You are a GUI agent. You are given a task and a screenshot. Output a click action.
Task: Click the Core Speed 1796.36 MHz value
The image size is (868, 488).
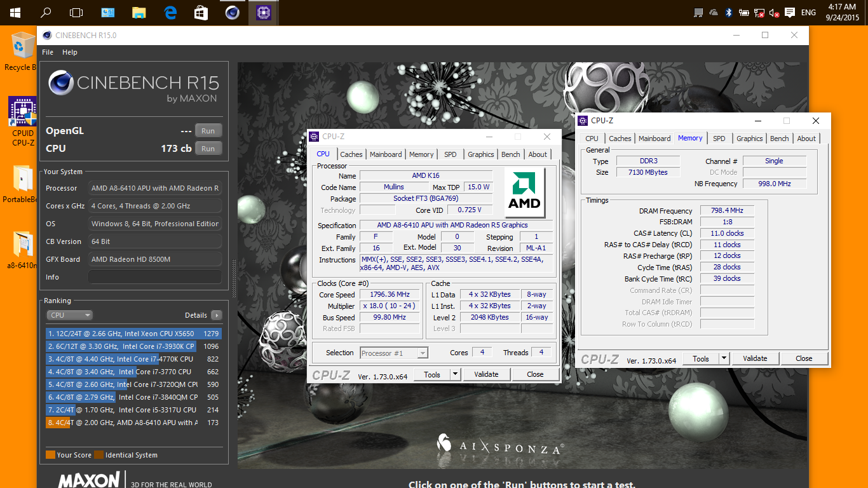(x=390, y=295)
